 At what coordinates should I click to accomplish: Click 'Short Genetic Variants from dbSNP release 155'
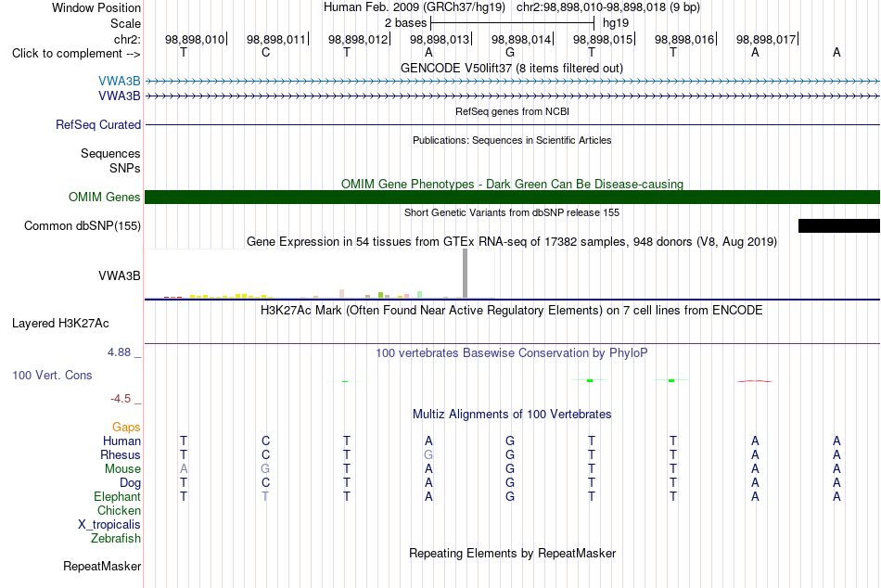coord(512,212)
